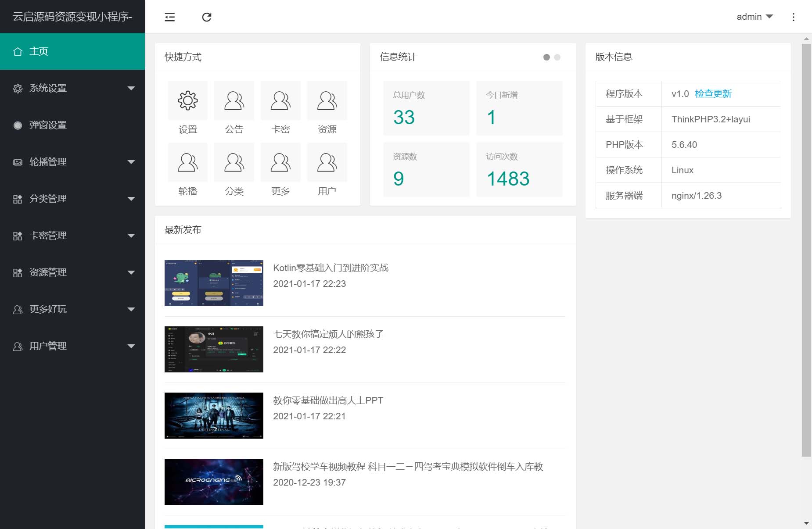Click the 用户 user shortcut icon
This screenshot has height=529, width=812.
327,162
